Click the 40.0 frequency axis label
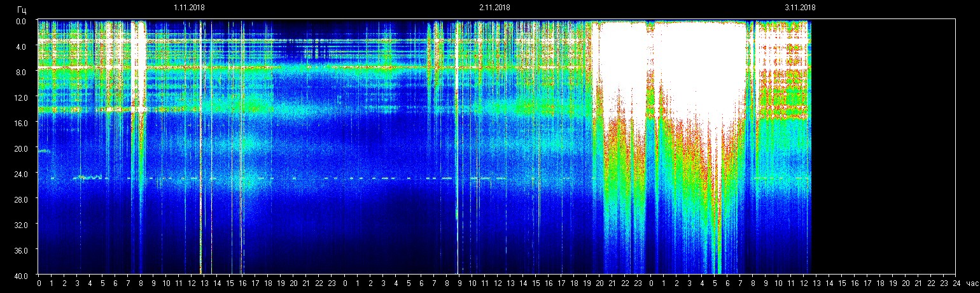The image size is (980, 293). [x=22, y=275]
